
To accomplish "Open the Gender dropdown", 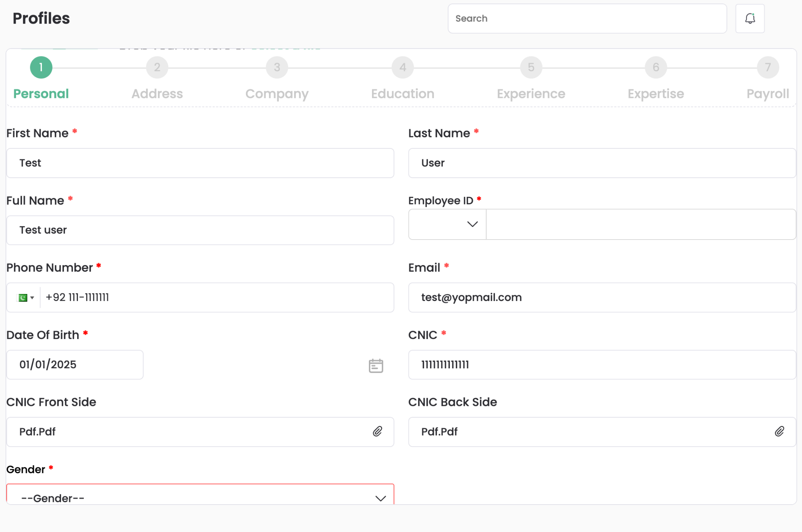I will pyautogui.click(x=200, y=497).
